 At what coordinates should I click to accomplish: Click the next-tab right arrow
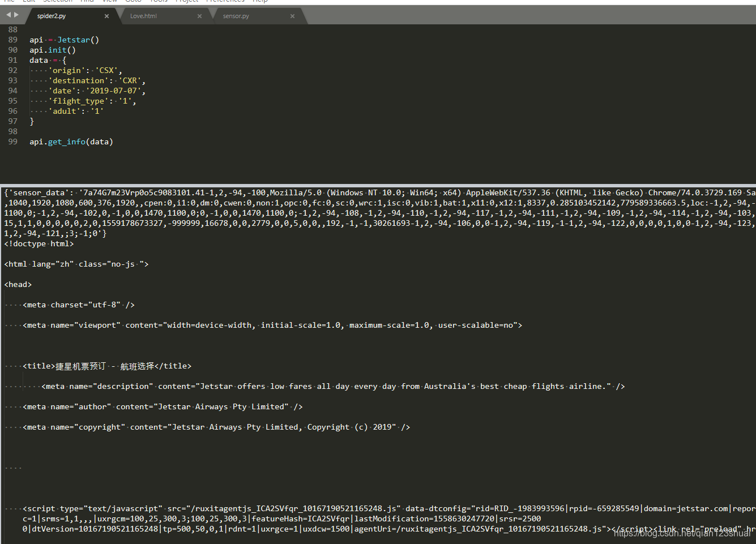pyautogui.click(x=16, y=15)
